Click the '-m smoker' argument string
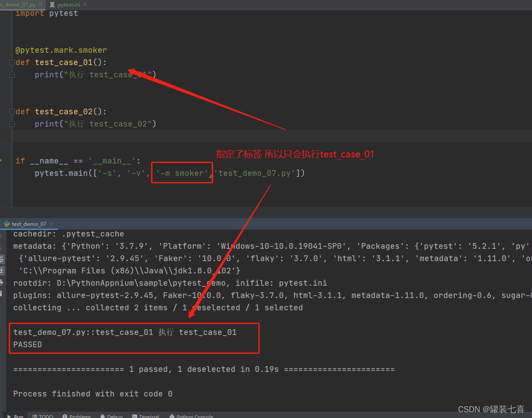532x418 pixels. pos(182,173)
